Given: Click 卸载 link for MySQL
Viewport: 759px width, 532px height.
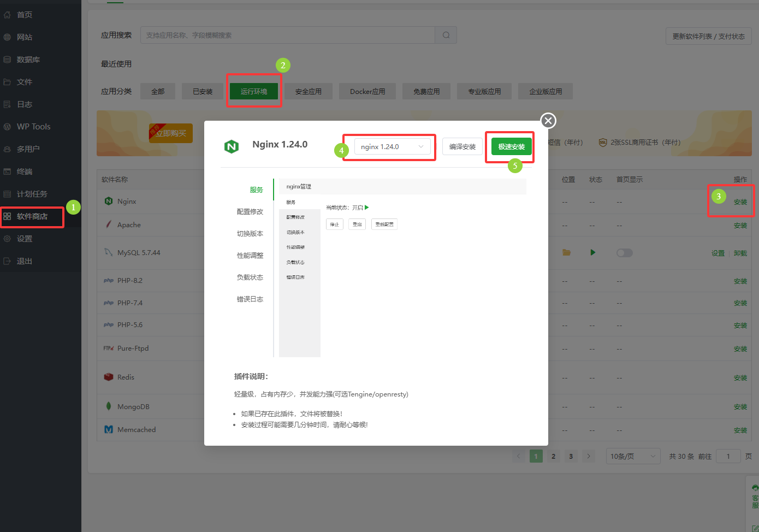Looking at the screenshot, I should (740, 253).
